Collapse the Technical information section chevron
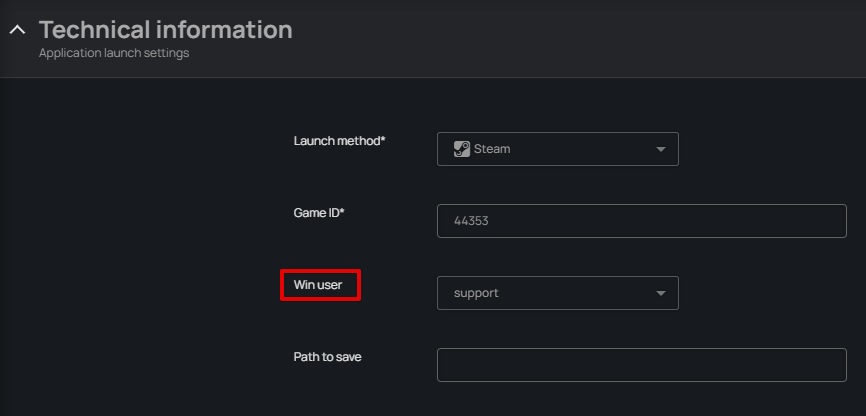The image size is (866, 416). pos(16,30)
